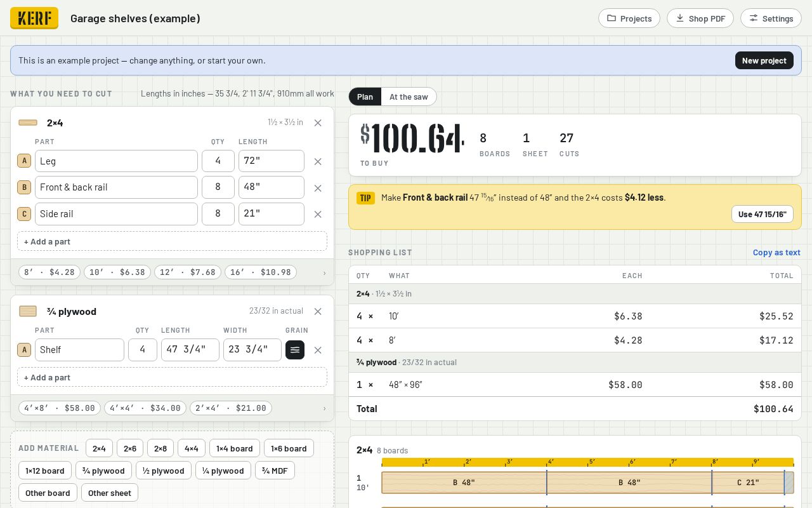812x508 pixels.
Task: Expand the 2×4 stock prices row
Action: (x=324, y=272)
